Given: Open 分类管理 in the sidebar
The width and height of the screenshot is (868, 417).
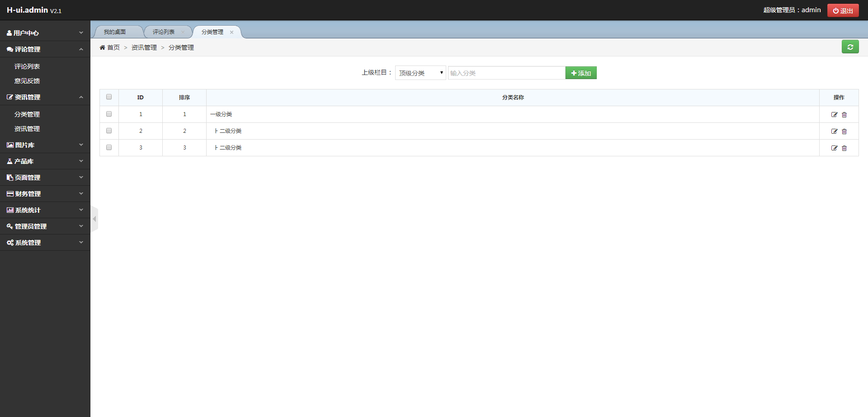Looking at the screenshot, I should pyautogui.click(x=27, y=114).
